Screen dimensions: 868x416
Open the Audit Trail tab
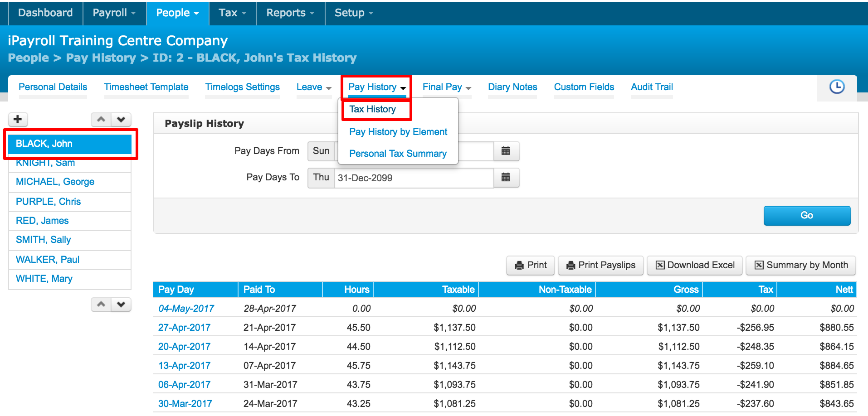coord(652,87)
